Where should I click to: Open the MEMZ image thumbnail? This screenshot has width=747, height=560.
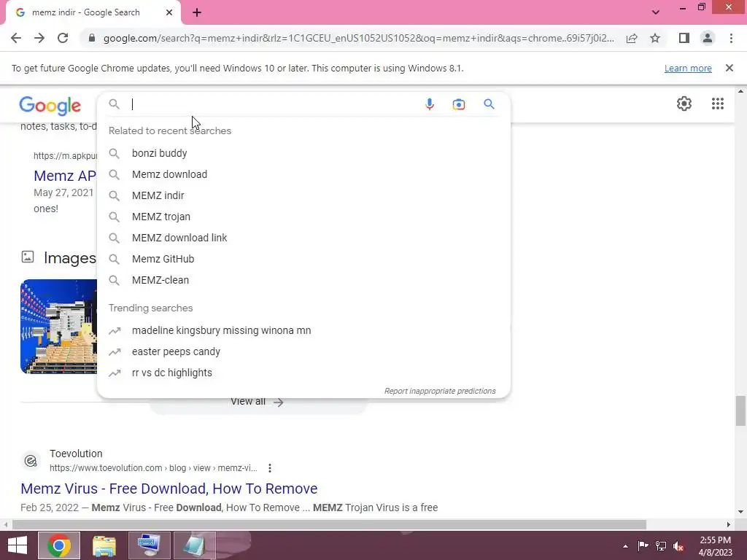(58, 327)
